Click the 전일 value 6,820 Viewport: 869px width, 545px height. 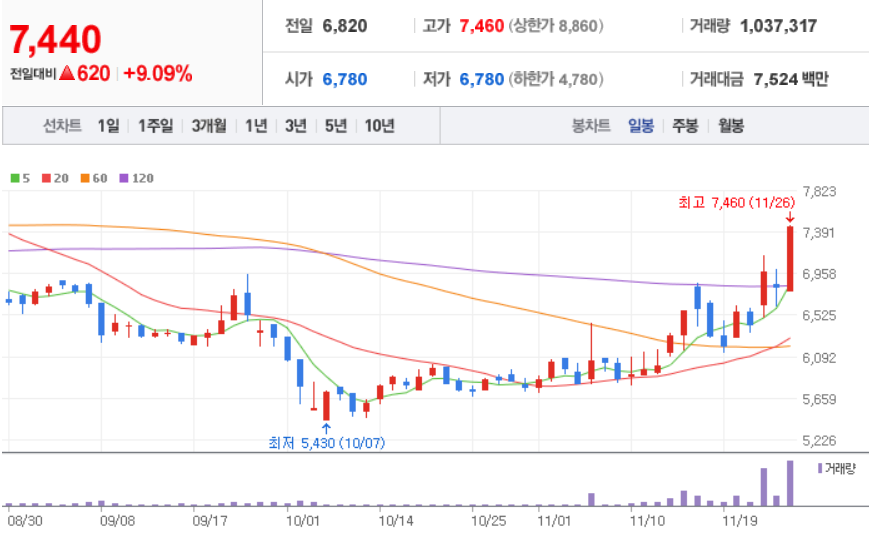[x=345, y=26]
